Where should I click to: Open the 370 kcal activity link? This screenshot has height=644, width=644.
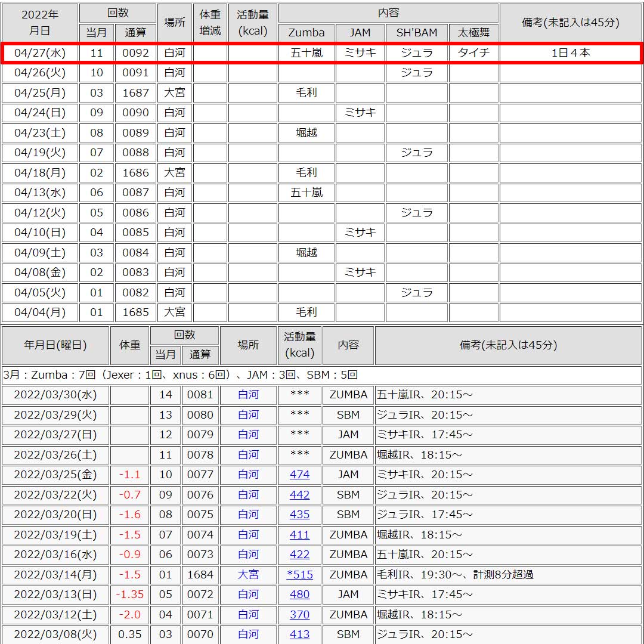(299, 614)
